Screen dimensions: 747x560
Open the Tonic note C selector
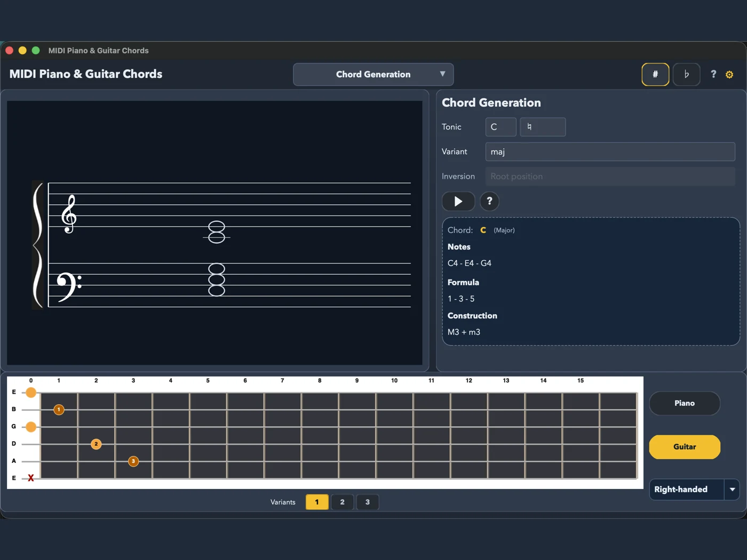[500, 127]
